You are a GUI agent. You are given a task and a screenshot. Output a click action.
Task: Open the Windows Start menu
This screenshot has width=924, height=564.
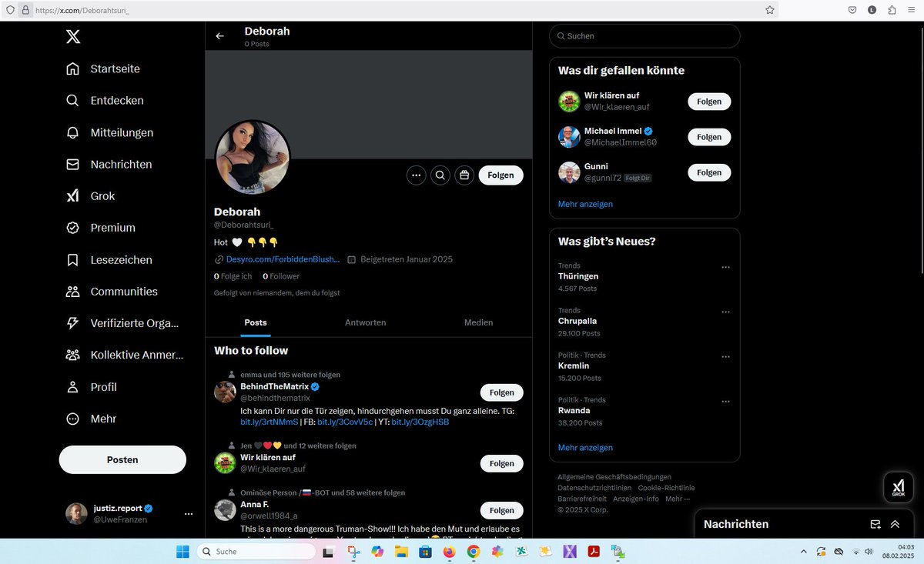(182, 552)
